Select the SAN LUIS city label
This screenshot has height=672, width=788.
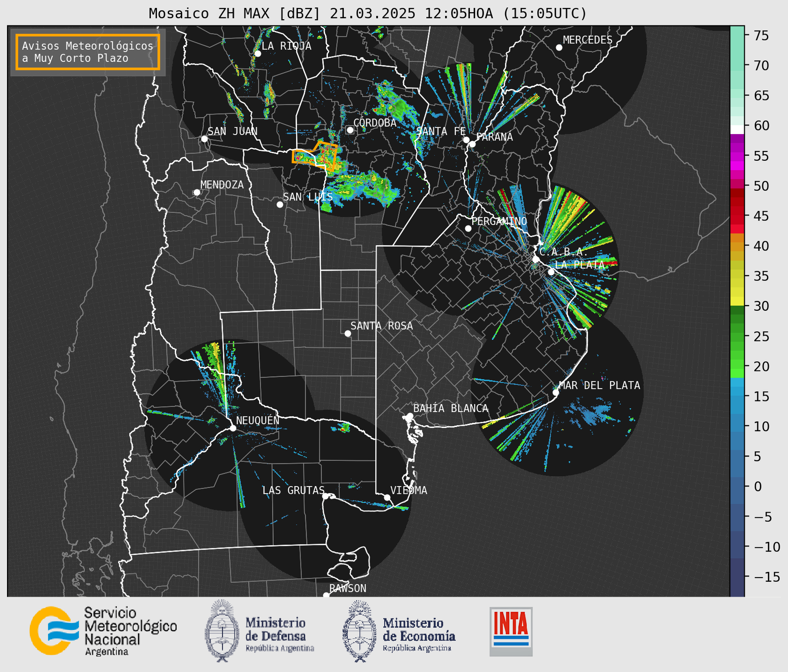(308, 197)
